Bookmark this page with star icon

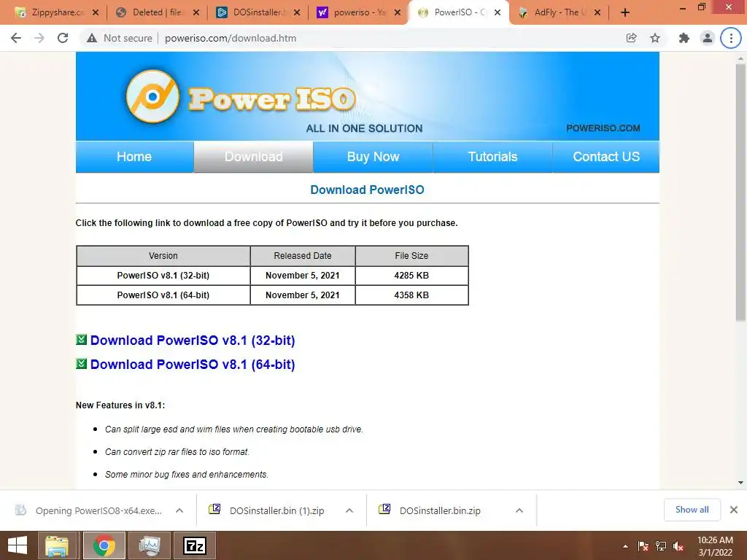tap(655, 38)
